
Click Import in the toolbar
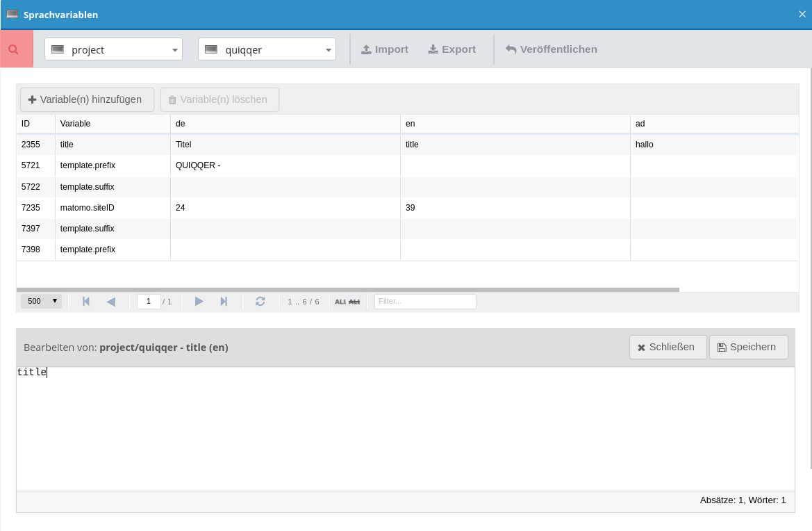(x=385, y=49)
